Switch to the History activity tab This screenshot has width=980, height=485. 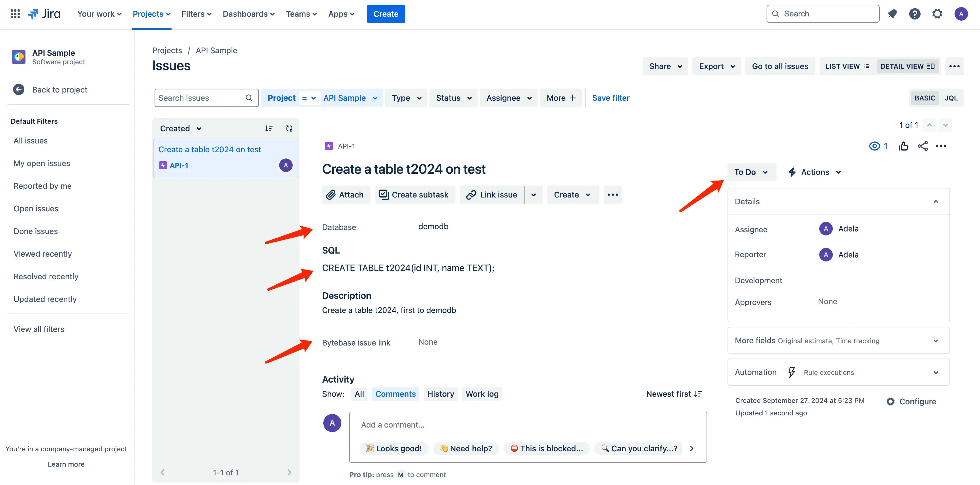pyautogui.click(x=440, y=394)
